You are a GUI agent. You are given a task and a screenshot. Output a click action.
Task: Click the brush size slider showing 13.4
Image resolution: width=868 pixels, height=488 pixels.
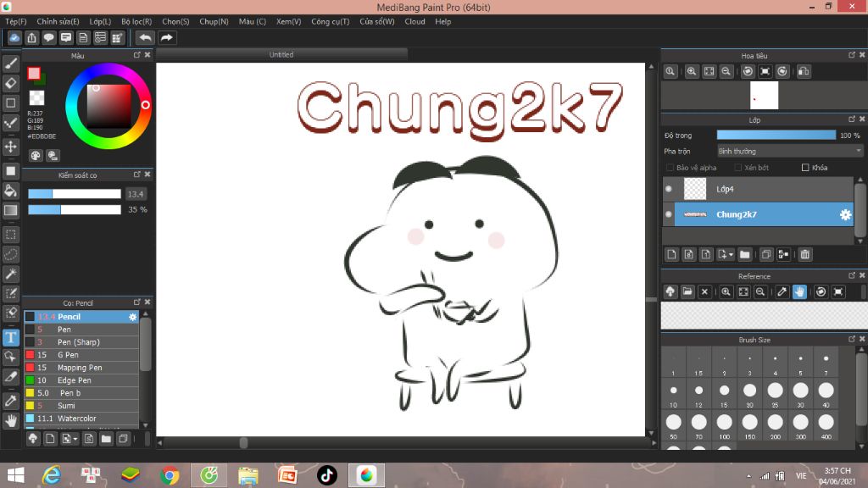[x=75, y=194]
